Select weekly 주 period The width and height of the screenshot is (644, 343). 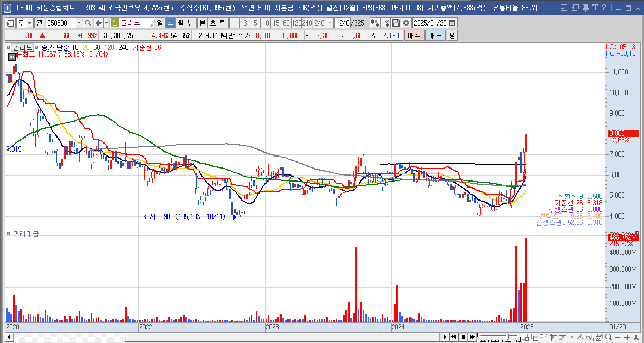tap(170, 23)
